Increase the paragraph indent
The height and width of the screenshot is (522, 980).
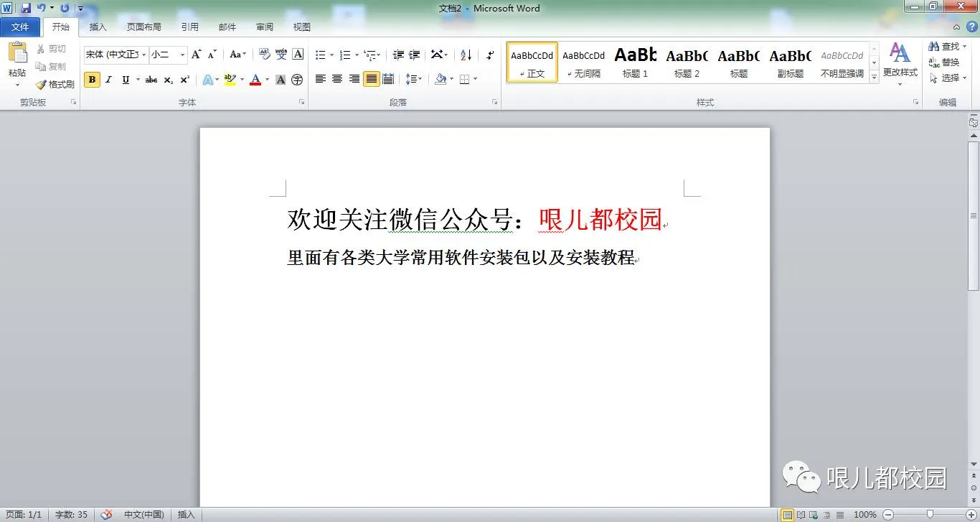[x=415, y=55]
